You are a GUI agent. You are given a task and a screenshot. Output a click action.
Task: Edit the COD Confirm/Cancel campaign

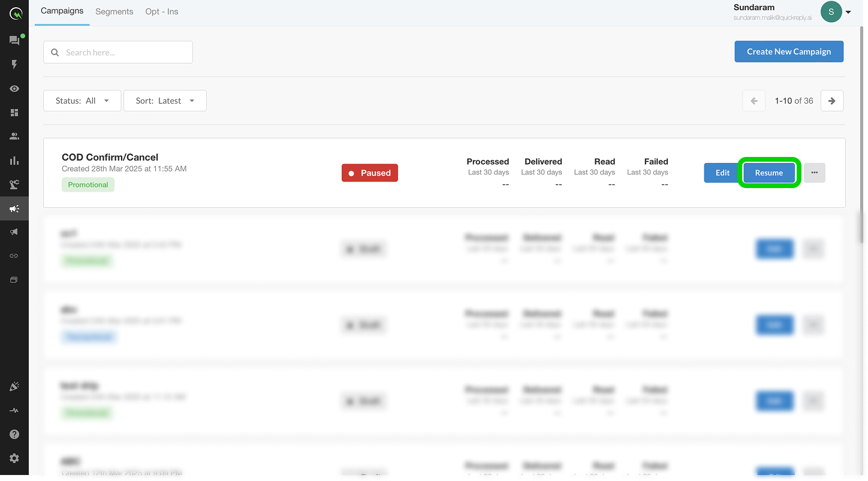click(x=722, y=173)
